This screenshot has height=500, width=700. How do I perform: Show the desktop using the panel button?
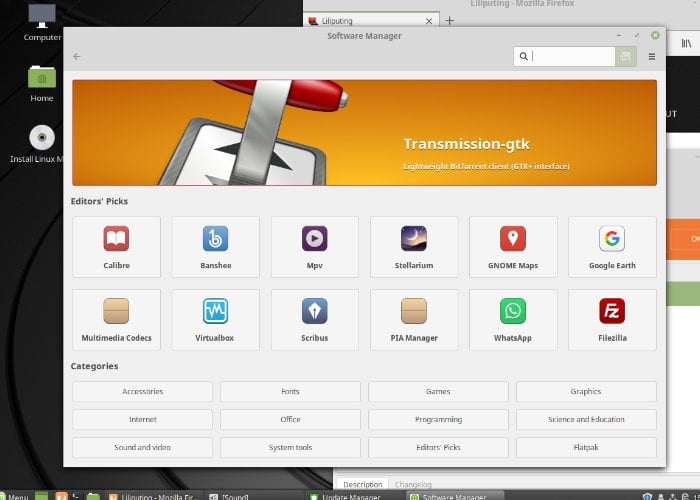pos(41,496)
